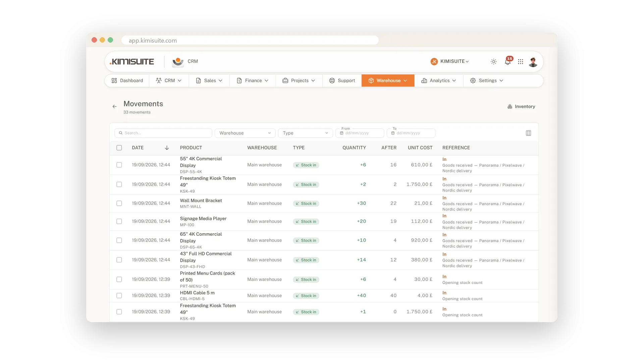
Task: Click Stock in badge for Wall Mount Bracket
Action: tap(306, 204)
